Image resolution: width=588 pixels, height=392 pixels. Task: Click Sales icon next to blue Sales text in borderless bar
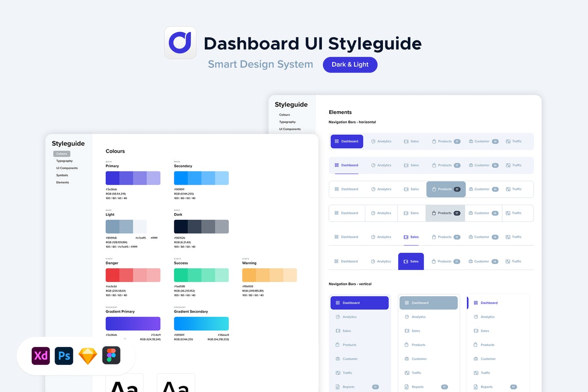tap(406, 237)
